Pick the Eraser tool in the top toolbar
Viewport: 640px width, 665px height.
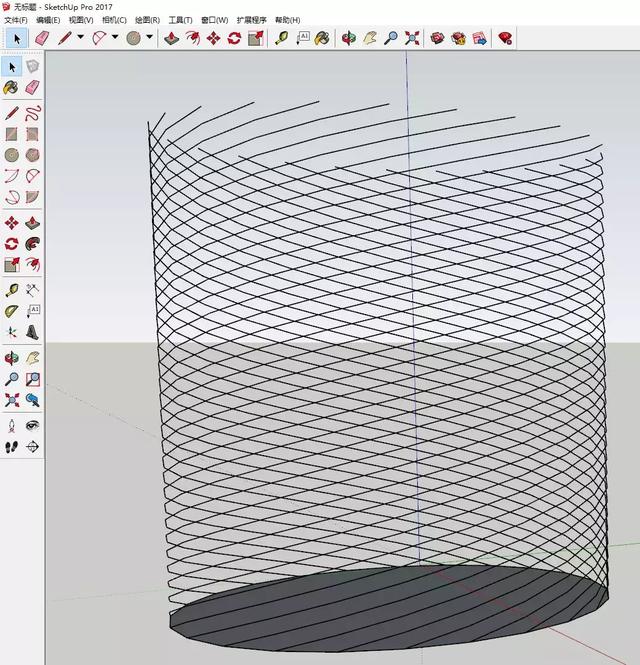tap(42, 39)
